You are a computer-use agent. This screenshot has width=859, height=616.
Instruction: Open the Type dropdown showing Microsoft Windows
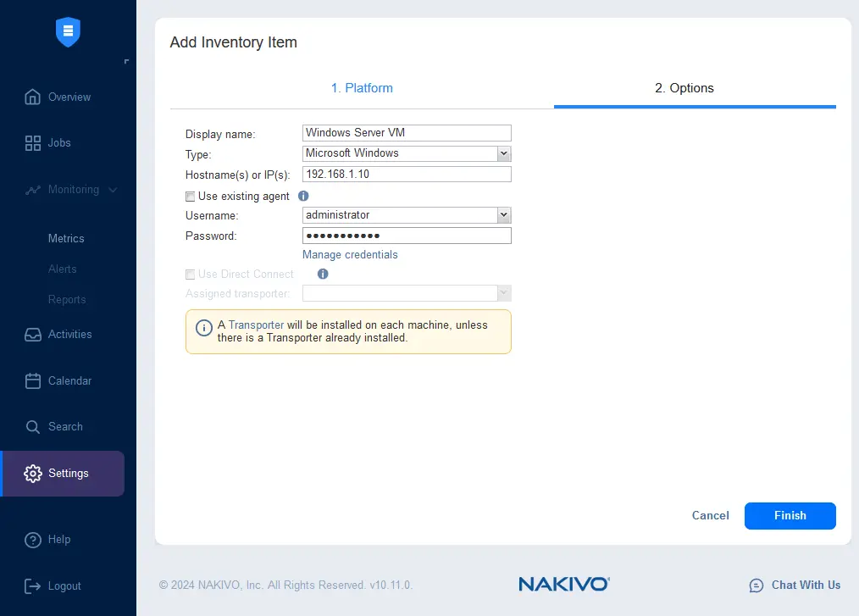[503, 153]
